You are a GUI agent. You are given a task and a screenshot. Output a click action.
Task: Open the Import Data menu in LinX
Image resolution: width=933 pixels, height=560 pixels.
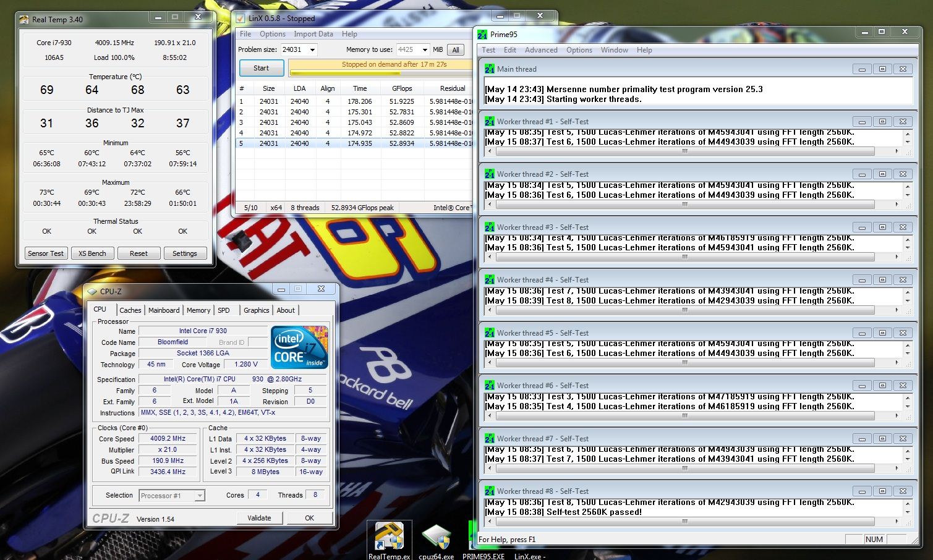[313, 34]
